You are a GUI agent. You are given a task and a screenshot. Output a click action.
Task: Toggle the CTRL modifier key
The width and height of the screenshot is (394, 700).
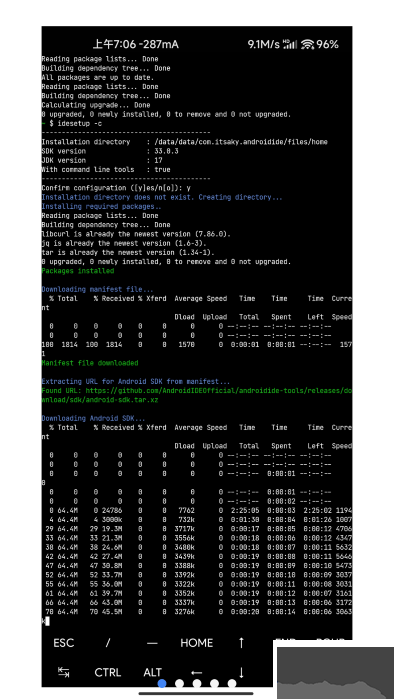pos(108,672)
